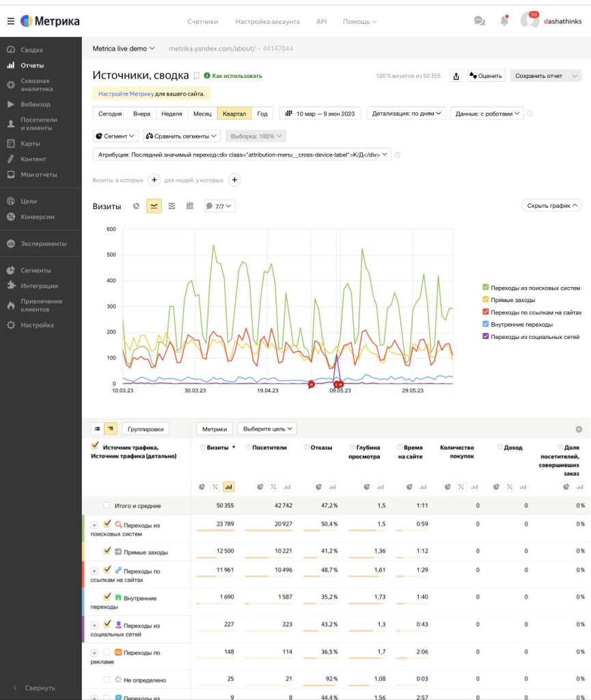Open table settings gear icon
Image resolution: width=591 pixels, height=700 pixels.
point(579,429)
